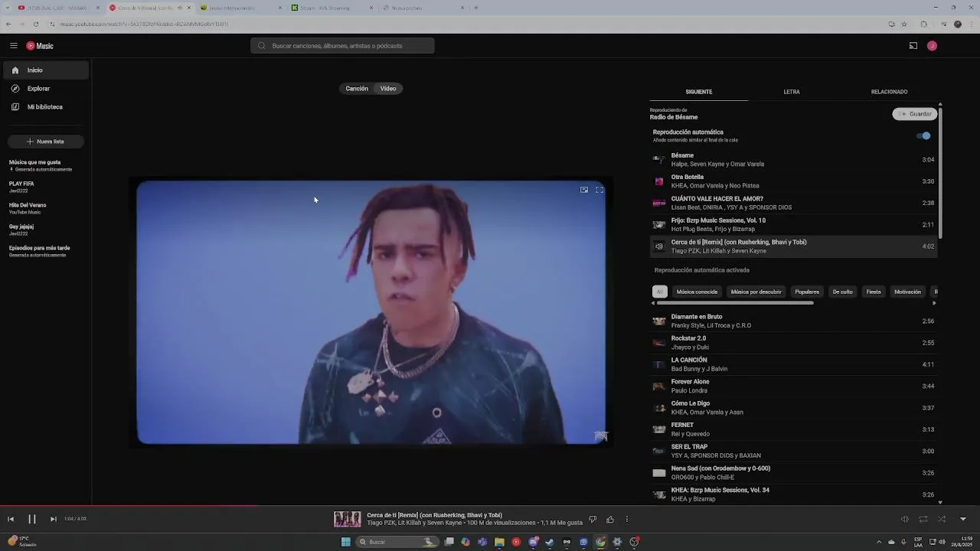The width and height of the screenshot is (980, 551).
Task: Play Diamante en Bruto
Action: 793,321
